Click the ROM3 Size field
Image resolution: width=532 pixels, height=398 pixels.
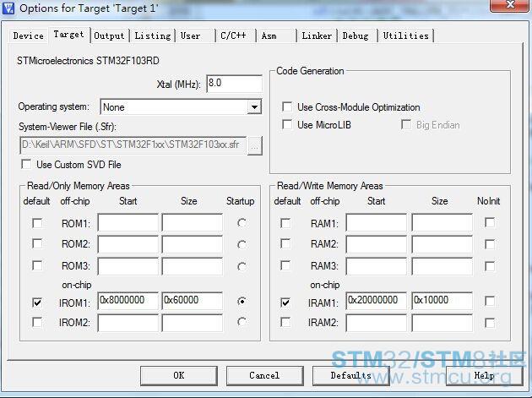coord(193,266)
